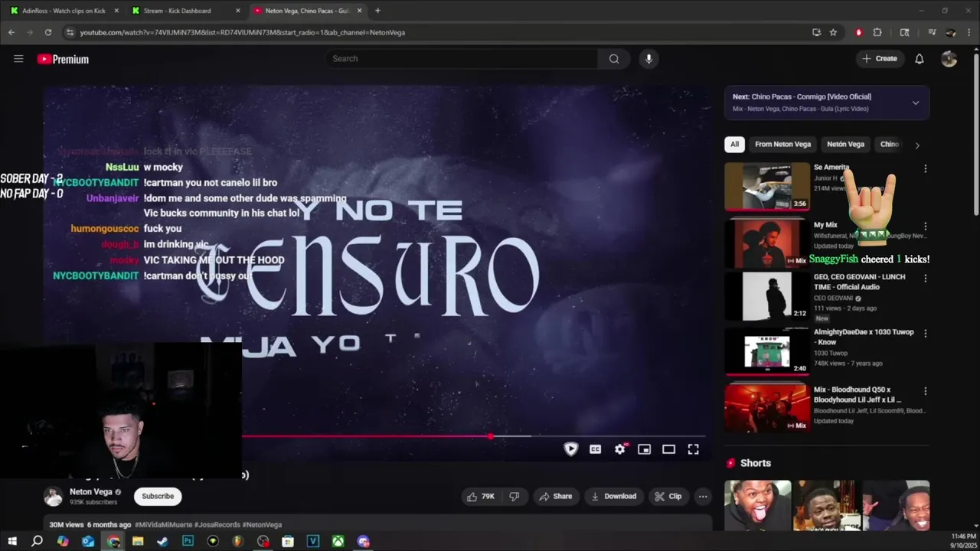Click the Create button
980x551 pixels.
[x=880, y=59]
